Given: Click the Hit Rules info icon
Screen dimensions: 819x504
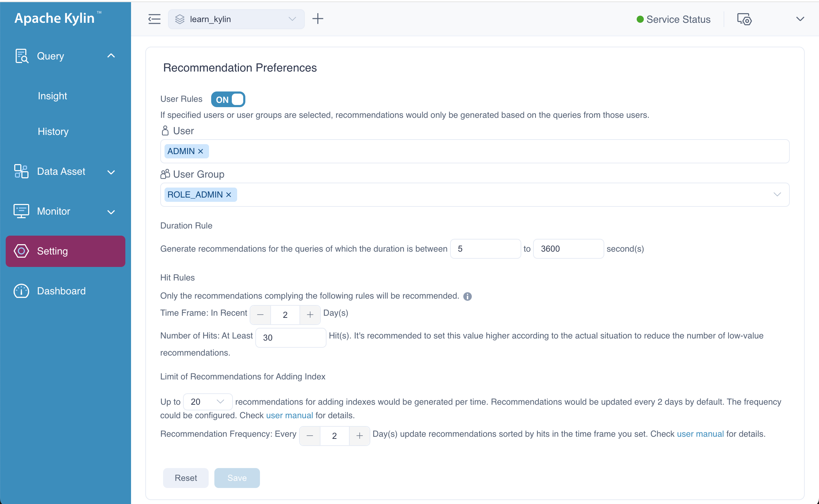Looking at the screenshot, I should (468, 296).
